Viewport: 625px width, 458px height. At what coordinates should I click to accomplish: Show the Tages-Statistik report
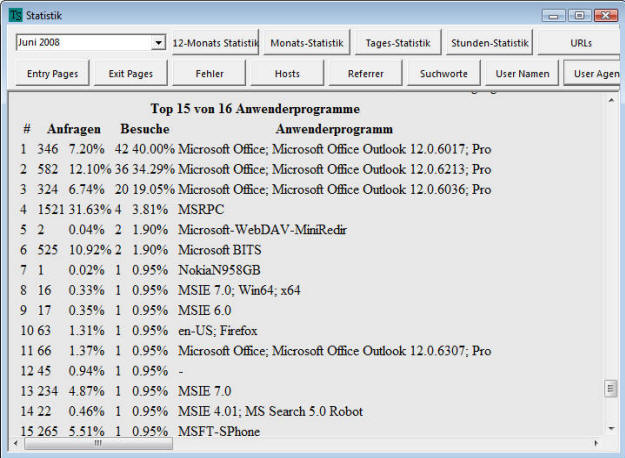tap(398, 42)
